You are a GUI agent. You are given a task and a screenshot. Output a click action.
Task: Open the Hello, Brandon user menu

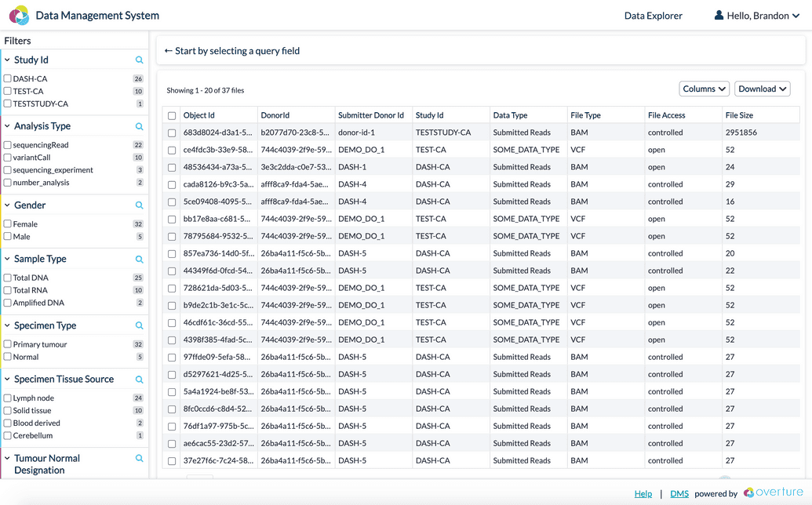[x=757, y=16]
